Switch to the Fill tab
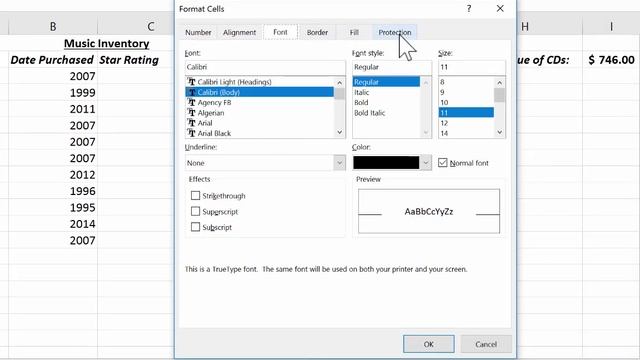 tap(354, 32)
